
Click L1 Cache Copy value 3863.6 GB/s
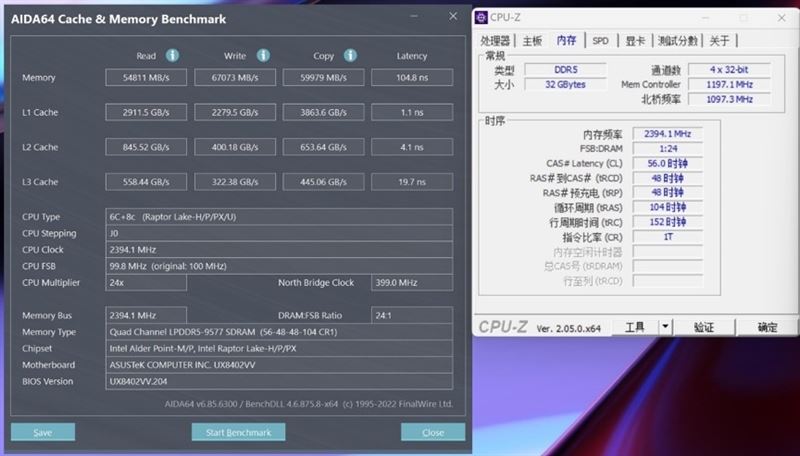[x=323, y=112]
